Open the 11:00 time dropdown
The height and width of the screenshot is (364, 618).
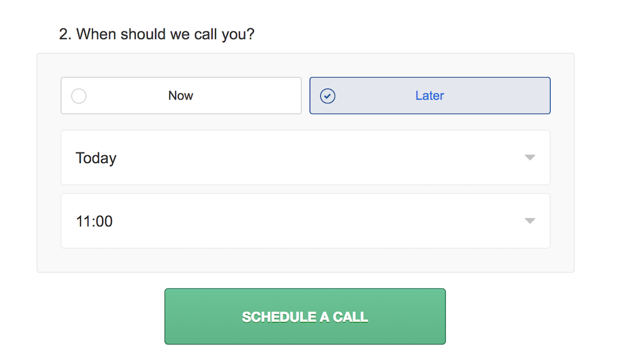[305, 221]
